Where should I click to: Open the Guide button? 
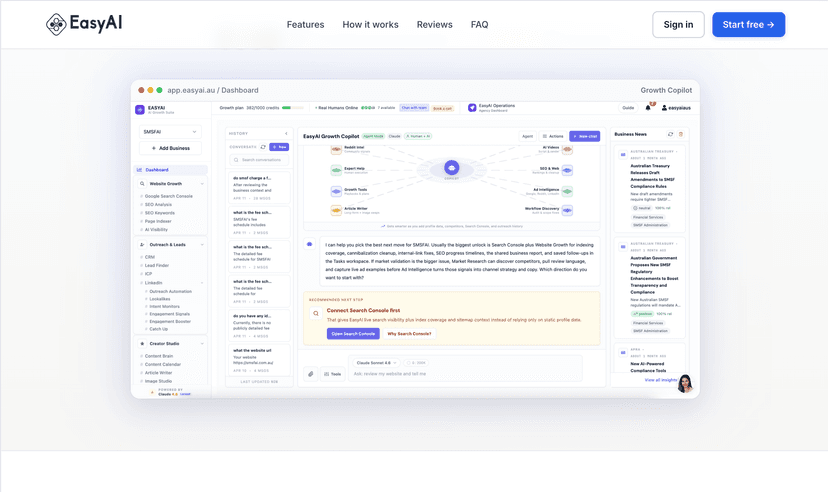(628, 108)
